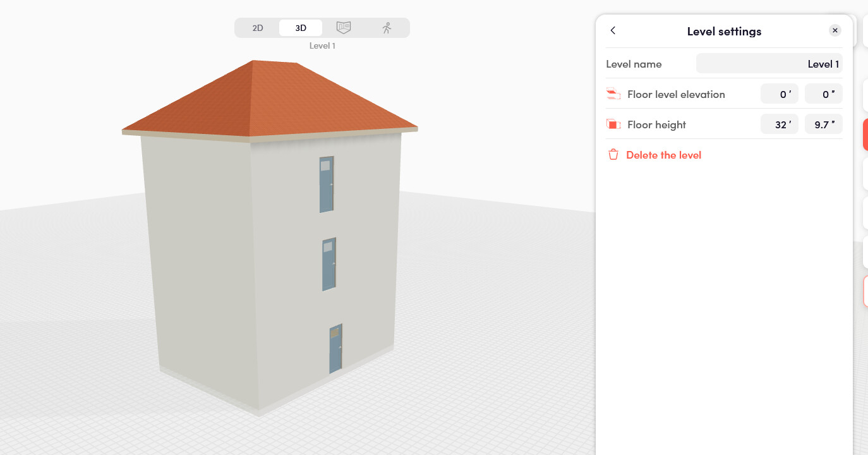Go back using the Level settings arrow
This screenshot has height=455, width=868.
tap(613, 31)
